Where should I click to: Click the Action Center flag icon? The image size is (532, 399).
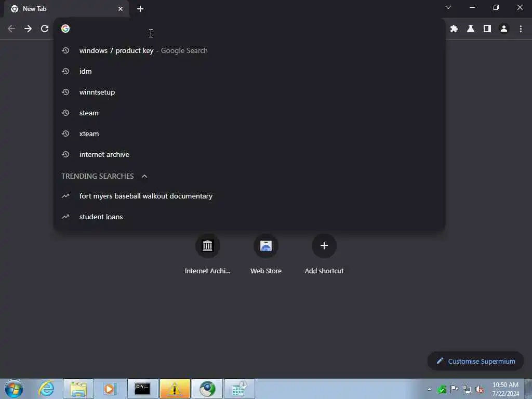[x=454, y=389]
